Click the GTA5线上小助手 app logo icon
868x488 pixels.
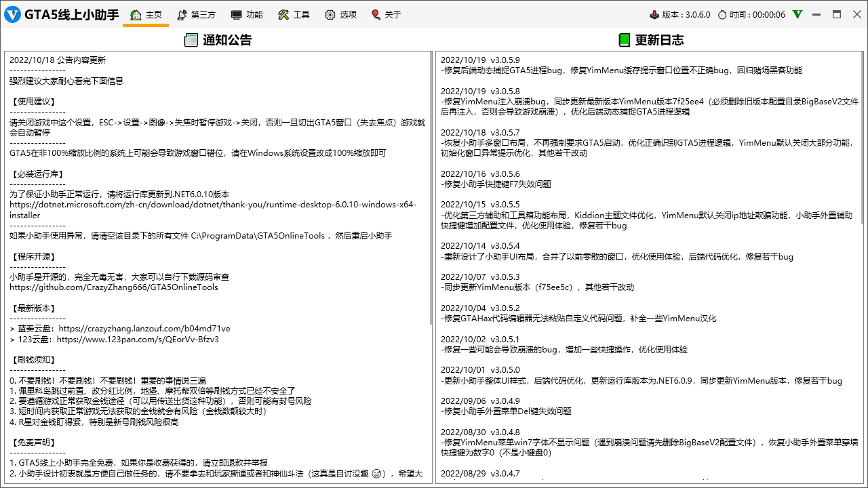(x=12, y=14)
